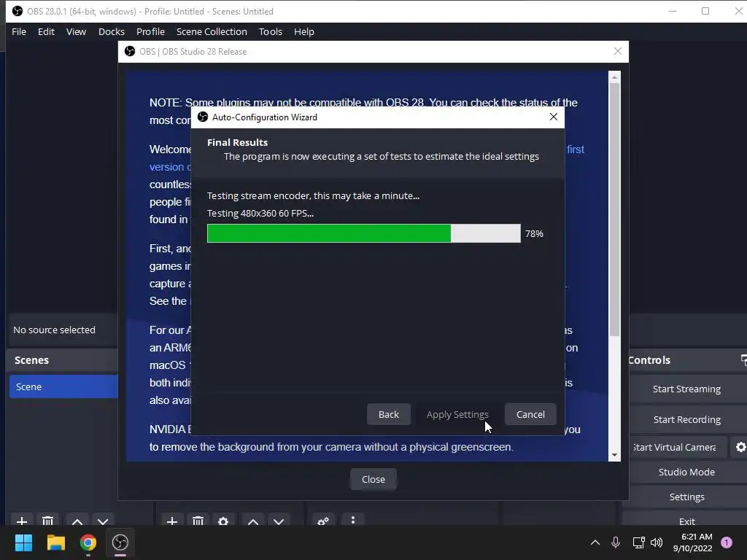Close the OBS Studio 28 Release window
Viewport: 747px width, 560px height.
click(x=617, y=51)
